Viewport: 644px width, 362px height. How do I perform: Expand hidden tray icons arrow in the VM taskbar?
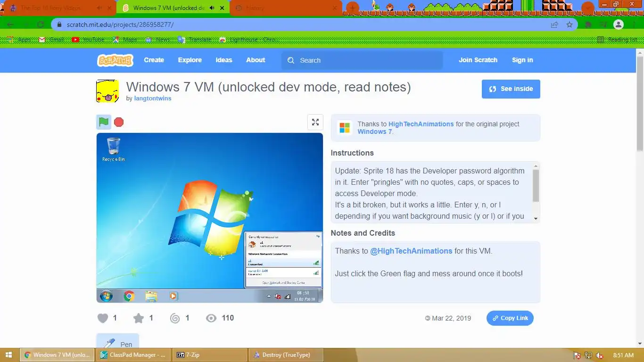(269, 296)
